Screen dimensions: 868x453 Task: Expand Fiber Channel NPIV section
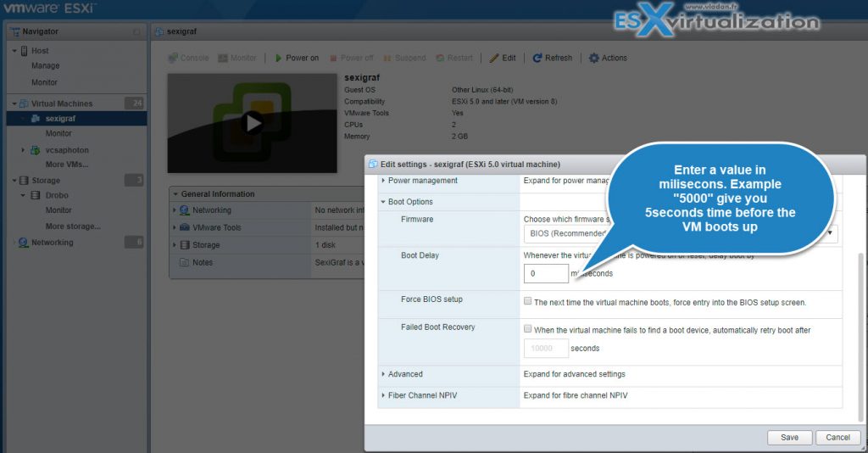(422, 395)
